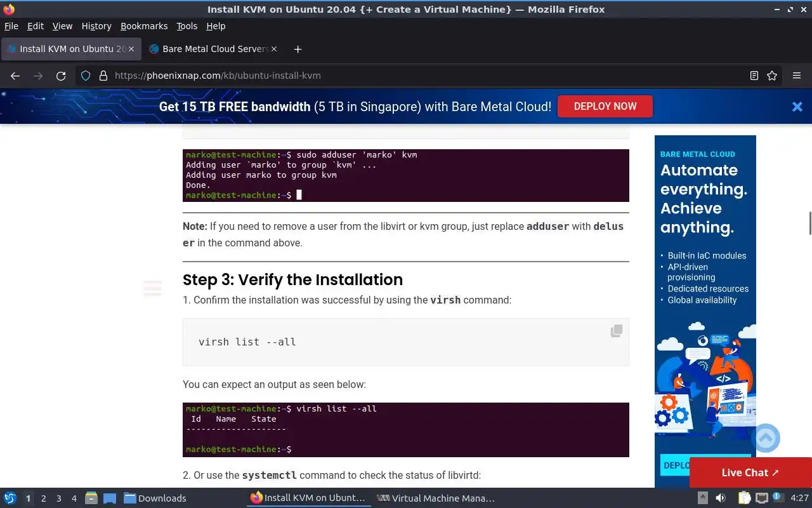Switch to workspace 4
This screenshot has height=508, width=812.
(74, 498)
